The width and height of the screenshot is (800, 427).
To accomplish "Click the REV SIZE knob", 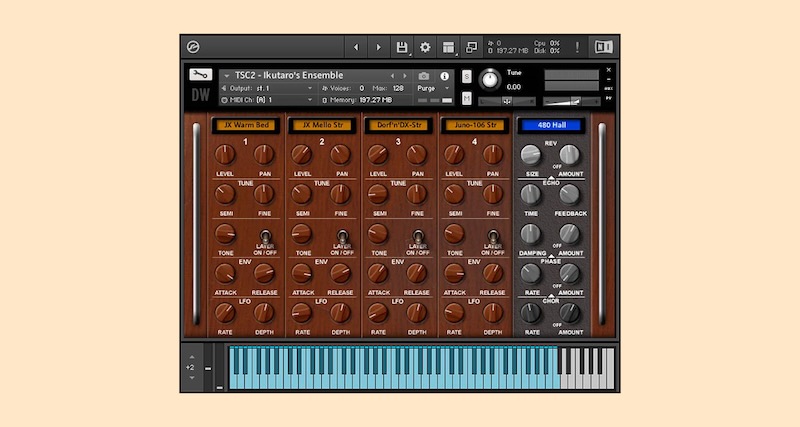I will (531, 155).
